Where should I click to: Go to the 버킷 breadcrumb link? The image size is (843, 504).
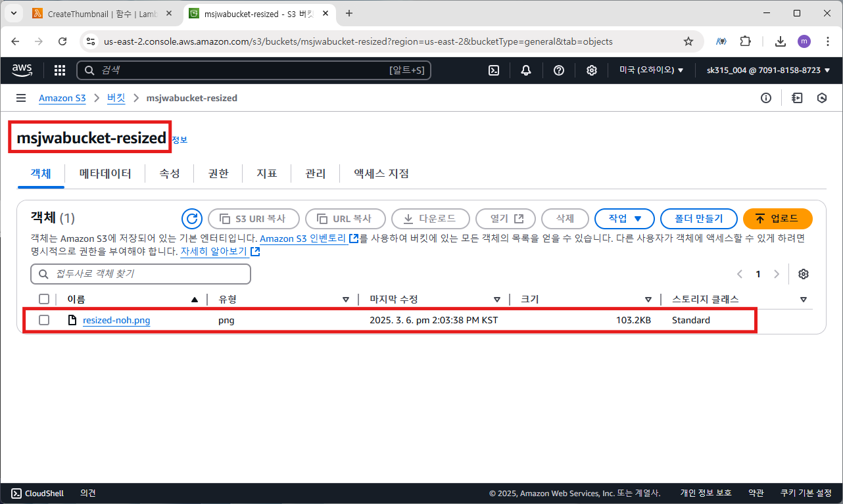116,98
